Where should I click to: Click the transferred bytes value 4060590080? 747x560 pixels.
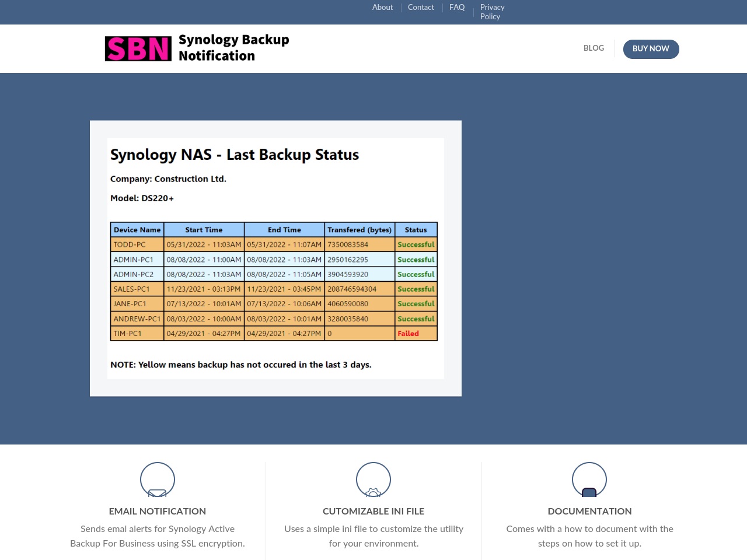point(348,304)
